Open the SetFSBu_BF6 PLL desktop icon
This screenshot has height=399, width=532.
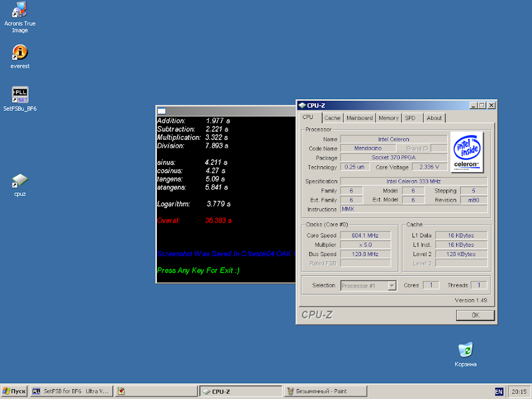20,99
